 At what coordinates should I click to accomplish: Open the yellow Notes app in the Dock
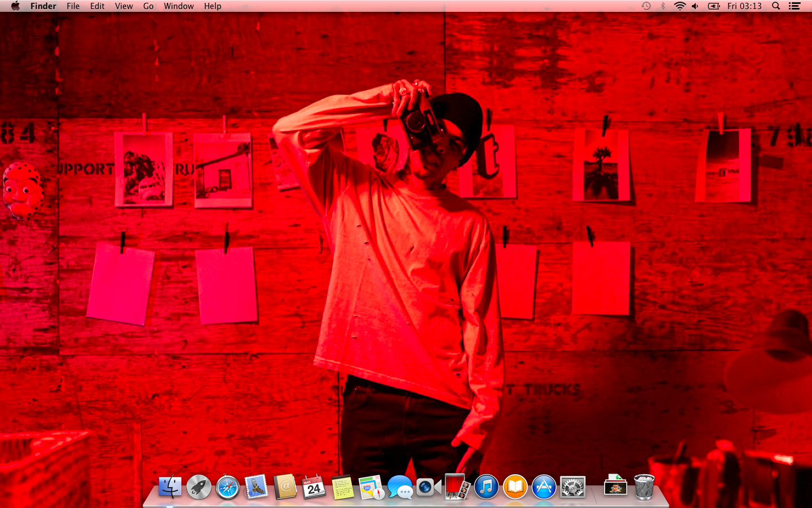342,487
